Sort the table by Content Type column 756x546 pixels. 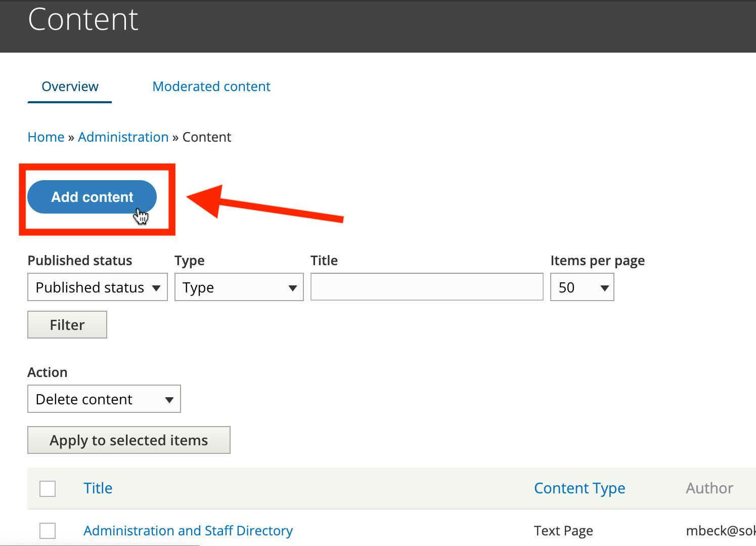pos(579,488)
